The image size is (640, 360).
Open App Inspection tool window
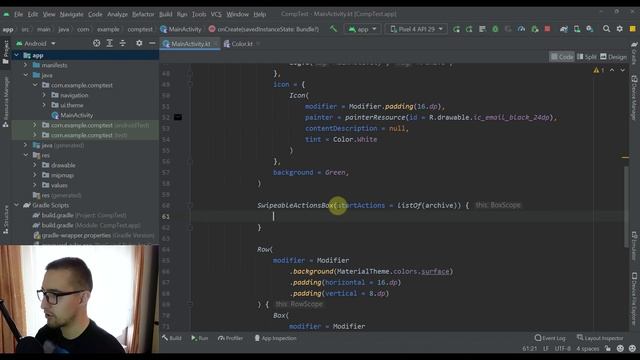pyautogui.click(x=276, y=338)
